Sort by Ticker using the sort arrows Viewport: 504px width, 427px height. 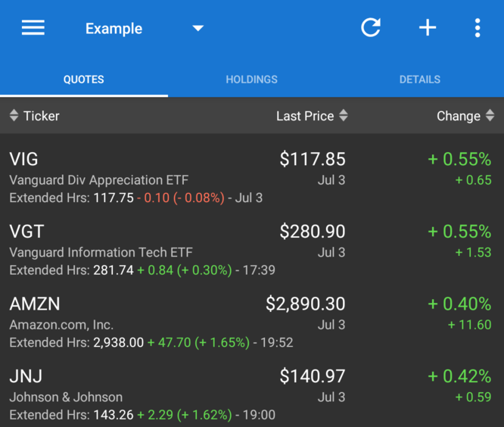click(x=14, y=116)
